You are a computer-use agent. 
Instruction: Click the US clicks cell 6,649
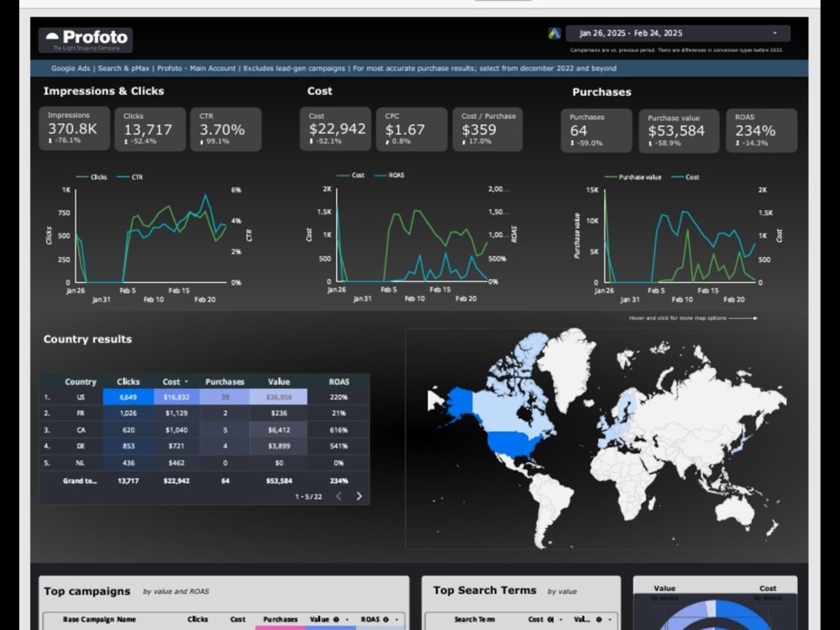(x=128, y=397)
